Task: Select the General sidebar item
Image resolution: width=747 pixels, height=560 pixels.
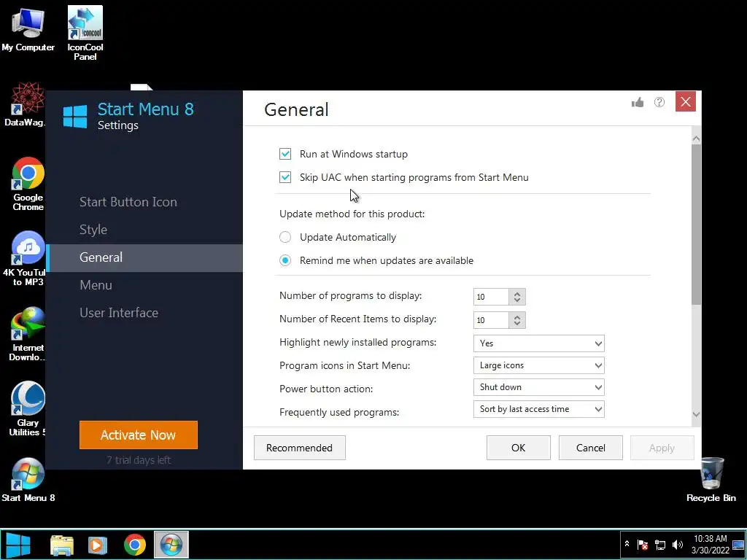Action: (145, 257)
